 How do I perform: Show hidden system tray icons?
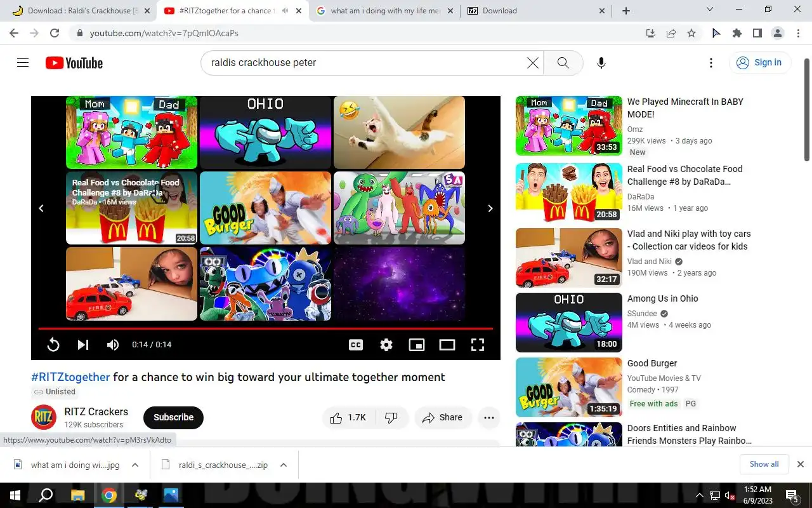coord(700,495)
